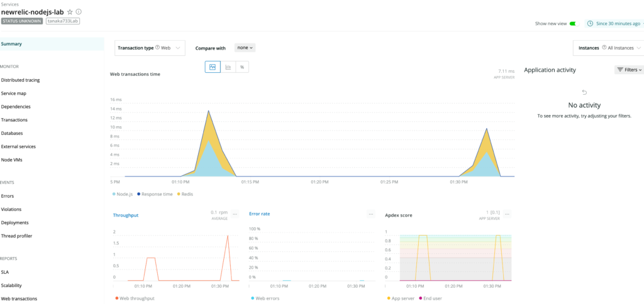Open External services in the sidebar

pos(18,146)
